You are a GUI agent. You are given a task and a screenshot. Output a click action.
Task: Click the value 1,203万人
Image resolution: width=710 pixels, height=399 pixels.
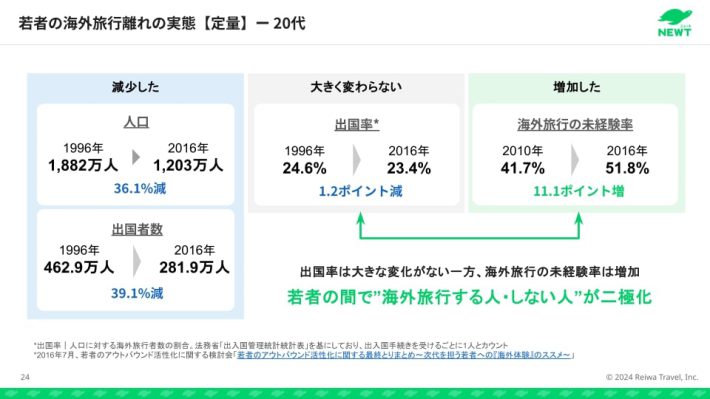click(x=188, y=165)
